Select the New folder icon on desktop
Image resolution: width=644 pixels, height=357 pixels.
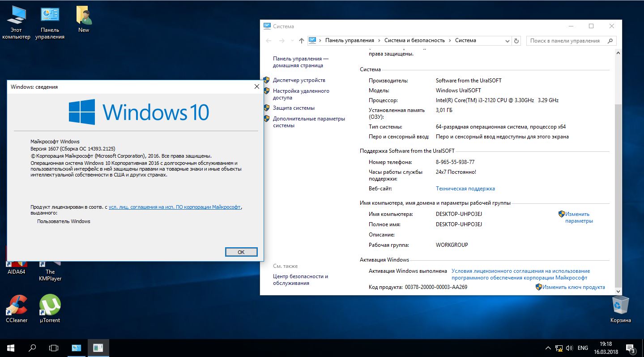(x=84, y=20)
